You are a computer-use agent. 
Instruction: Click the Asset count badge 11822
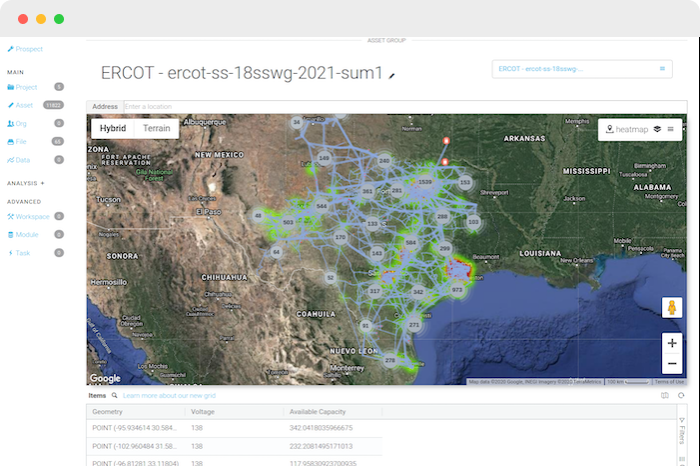pyautogui.click(x=53, y=105)
